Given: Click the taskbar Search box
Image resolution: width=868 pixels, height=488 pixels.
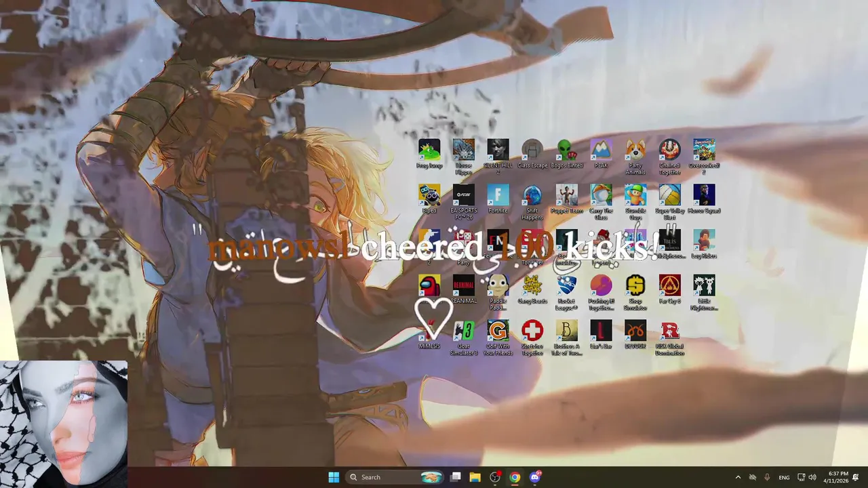Looking at the screenshot, I should tap(394, 477).
